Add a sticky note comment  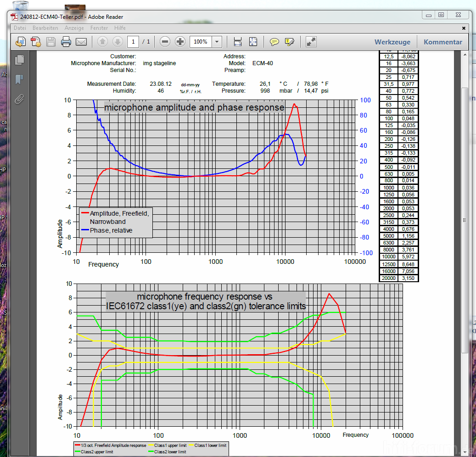(x=274, y=42)
